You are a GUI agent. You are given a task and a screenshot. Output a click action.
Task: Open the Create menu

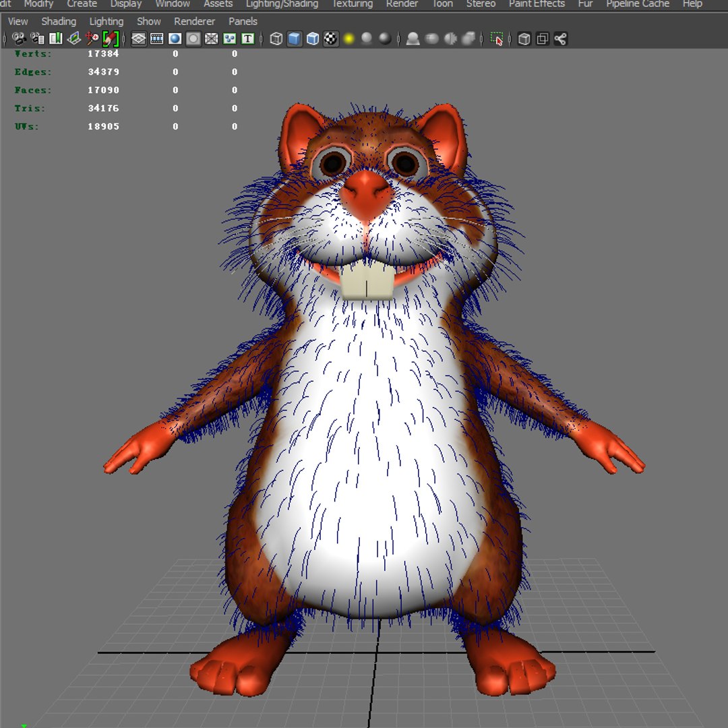tap(82, 4)
